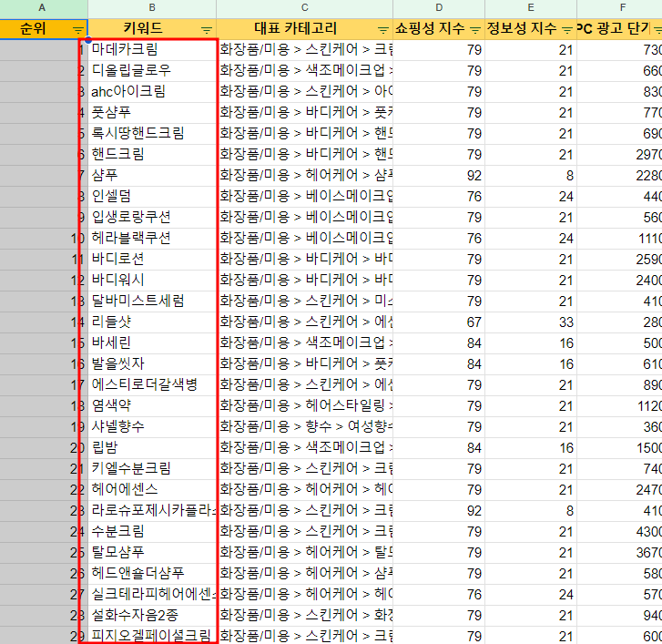The height and width of the screenshot is (644, 662).
Task: Open the filter dropdown on 대표 카테고리 header
Action: 382,29
